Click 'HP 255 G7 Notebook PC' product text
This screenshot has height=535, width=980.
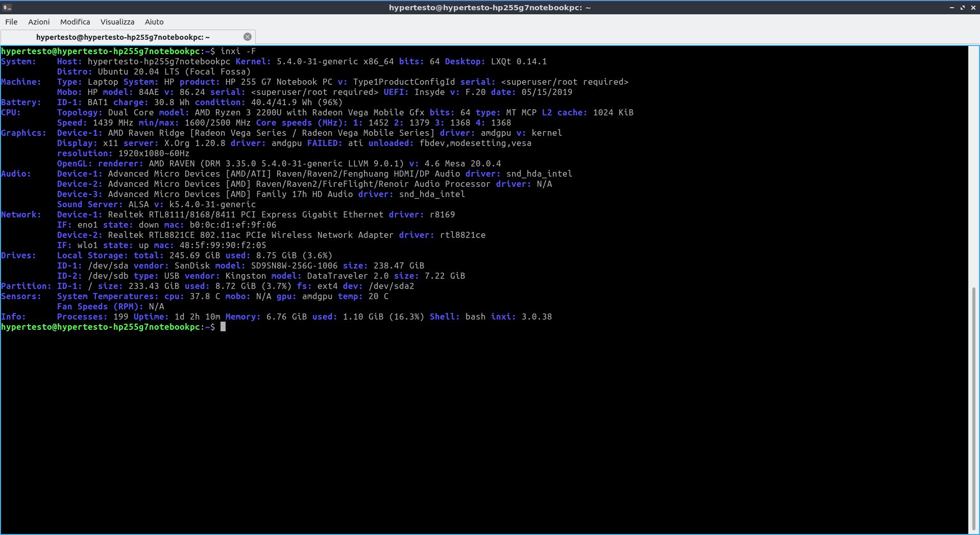(x=279, y=82)
